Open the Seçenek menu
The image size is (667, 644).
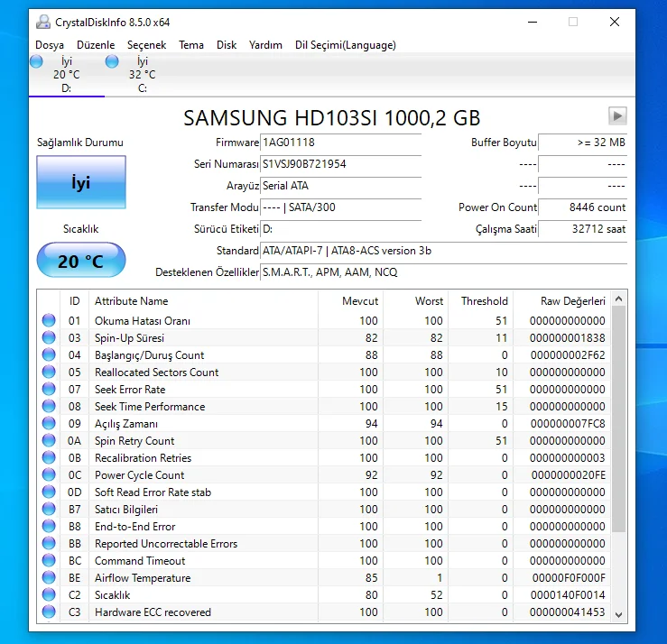click(x=146, y=45)
